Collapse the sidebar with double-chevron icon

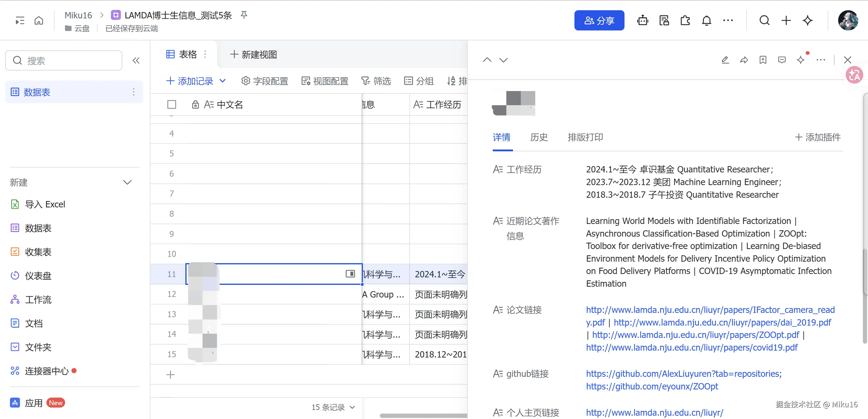(x=136, y=61)
